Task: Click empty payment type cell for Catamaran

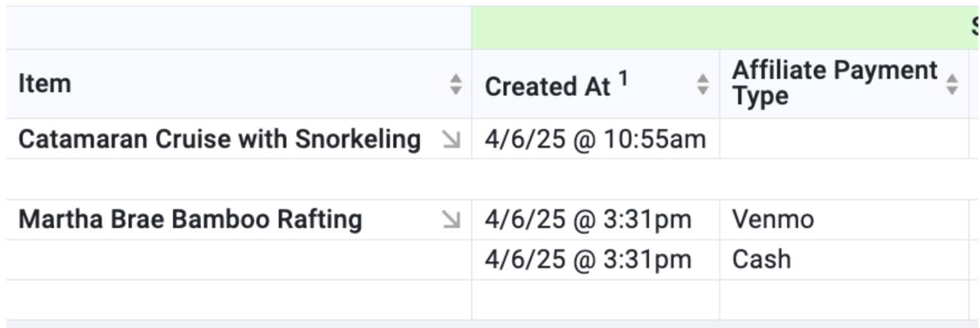Action: [x=843, y=140]
